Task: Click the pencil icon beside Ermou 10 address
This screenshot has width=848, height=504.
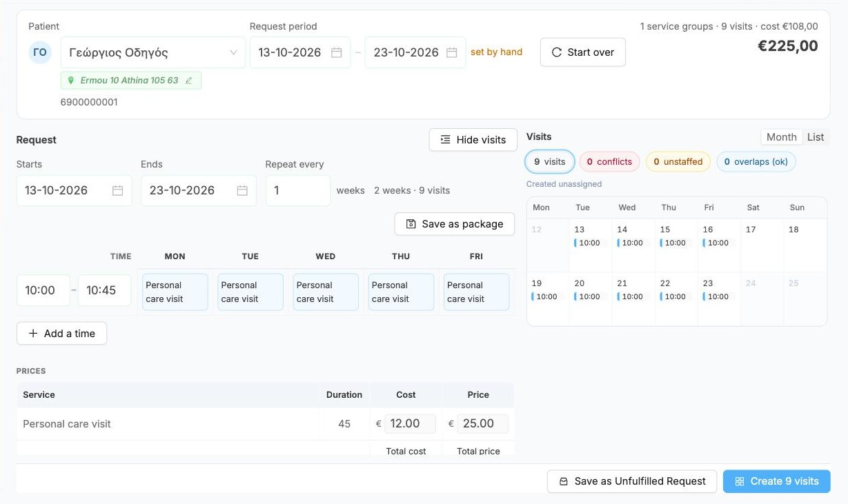Action: (x=189, y=81)
